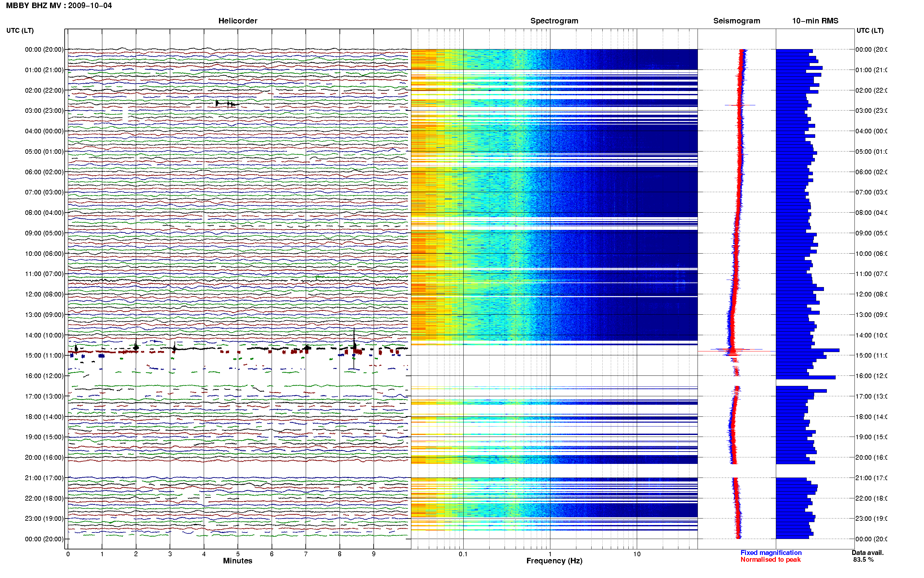The height and width of the screenshot is (578, 924).
Task: Click the right-side '21:00 (17:' time label
Action: tap(871, 478)
